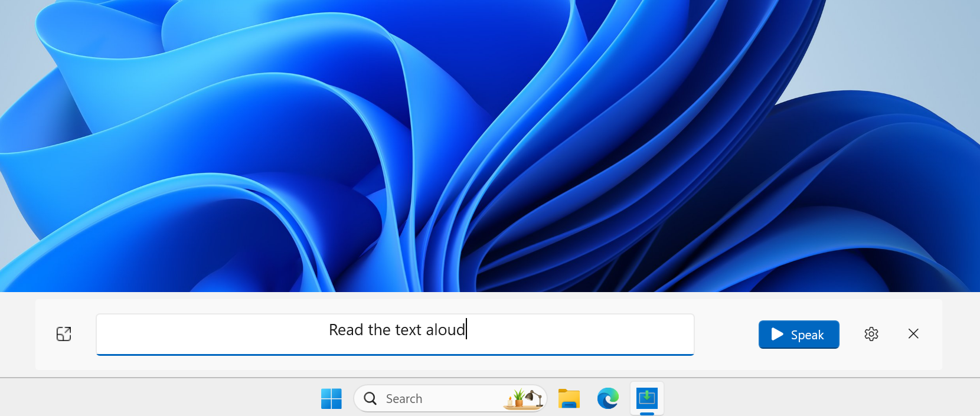This screenshot has height=416, width=980.
Task: Click the blue desktop wallpaper background
Action: pos(490,148)
